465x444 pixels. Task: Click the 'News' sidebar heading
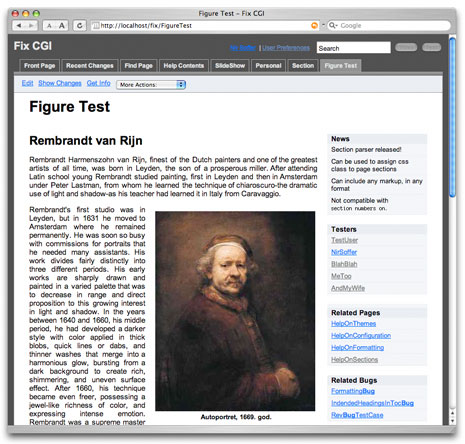tap(340, 139)
